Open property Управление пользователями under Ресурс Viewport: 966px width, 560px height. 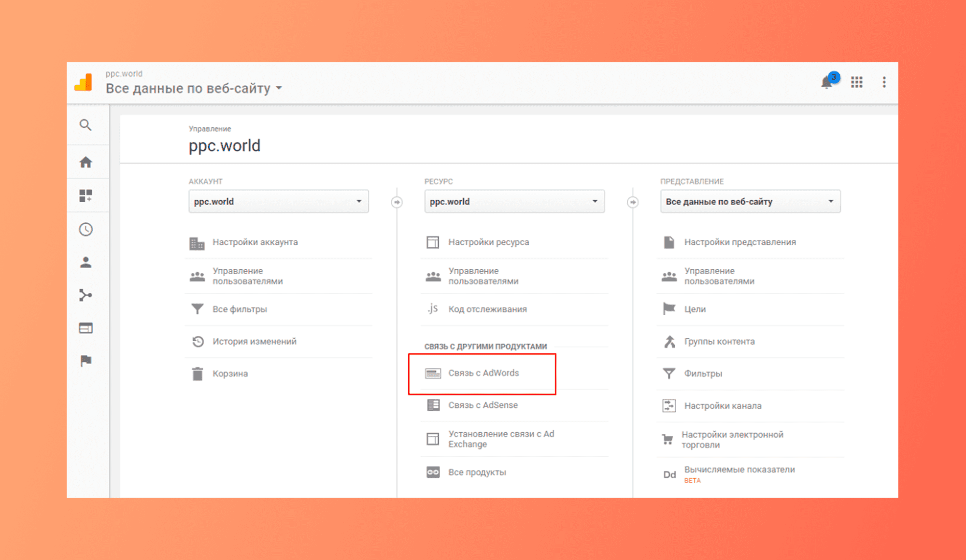(x=483, y=276)
